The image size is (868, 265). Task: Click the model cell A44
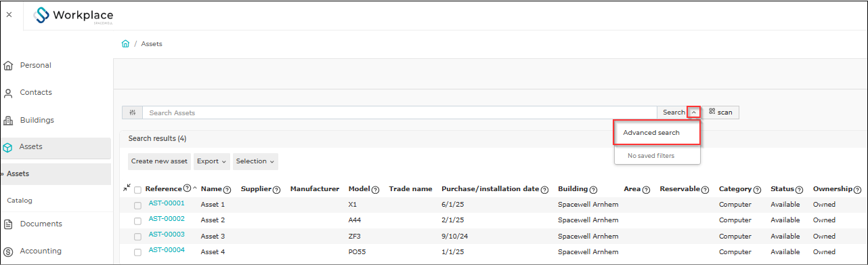[355, 221]
